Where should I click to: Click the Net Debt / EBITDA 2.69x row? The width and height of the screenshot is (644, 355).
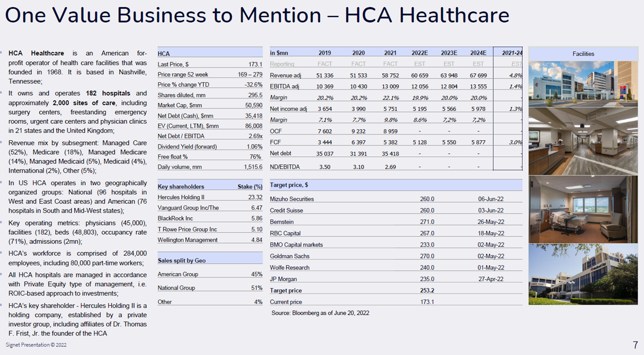210,136
